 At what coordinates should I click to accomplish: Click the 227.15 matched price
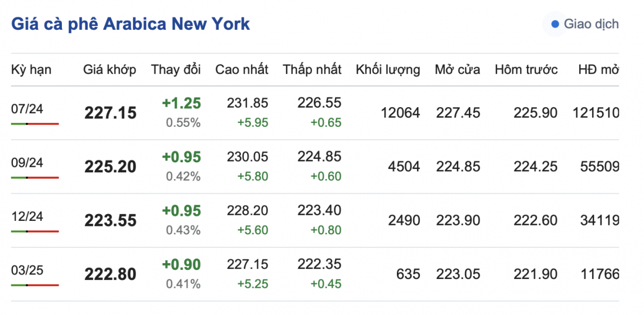click(110, 113)
